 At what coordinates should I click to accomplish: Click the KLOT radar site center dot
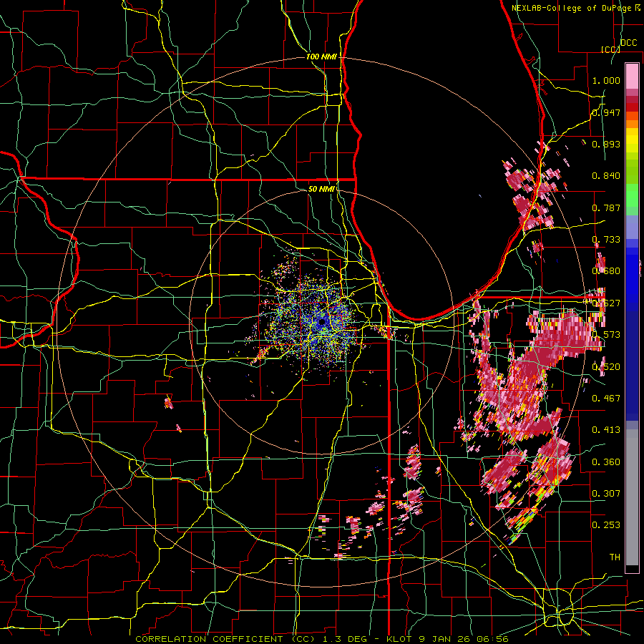pyautogui.click(x=323, y=321)
